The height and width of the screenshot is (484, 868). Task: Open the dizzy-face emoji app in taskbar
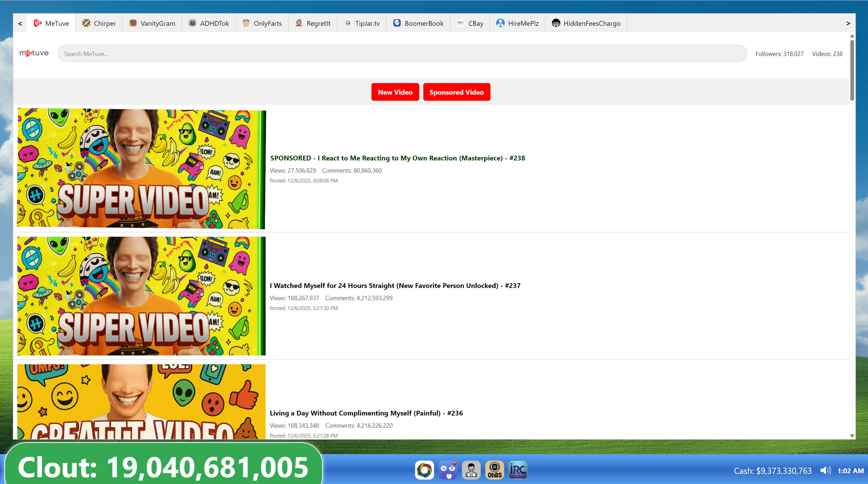(448, 470)
